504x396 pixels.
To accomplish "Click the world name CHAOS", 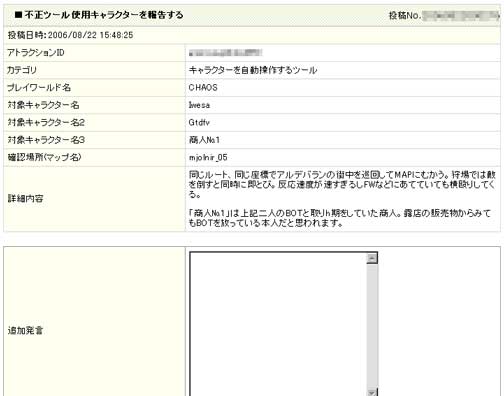I will point(203,88).
